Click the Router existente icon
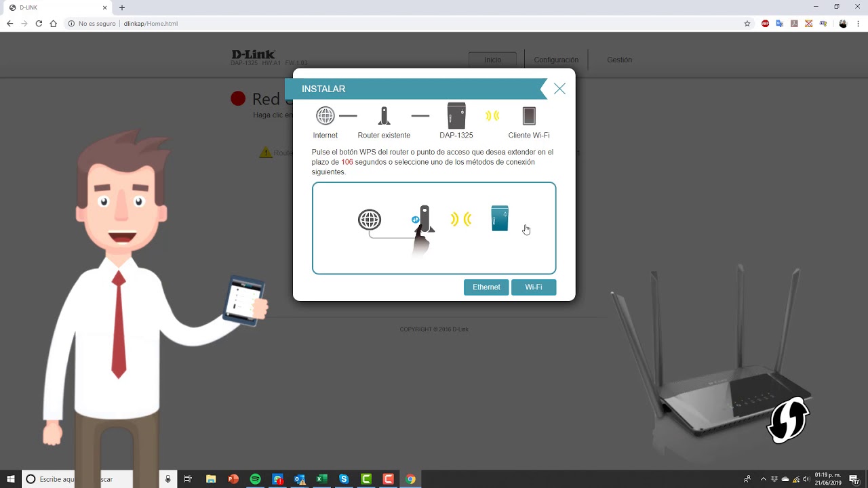 pyautogui.click(x=384, y=116)
